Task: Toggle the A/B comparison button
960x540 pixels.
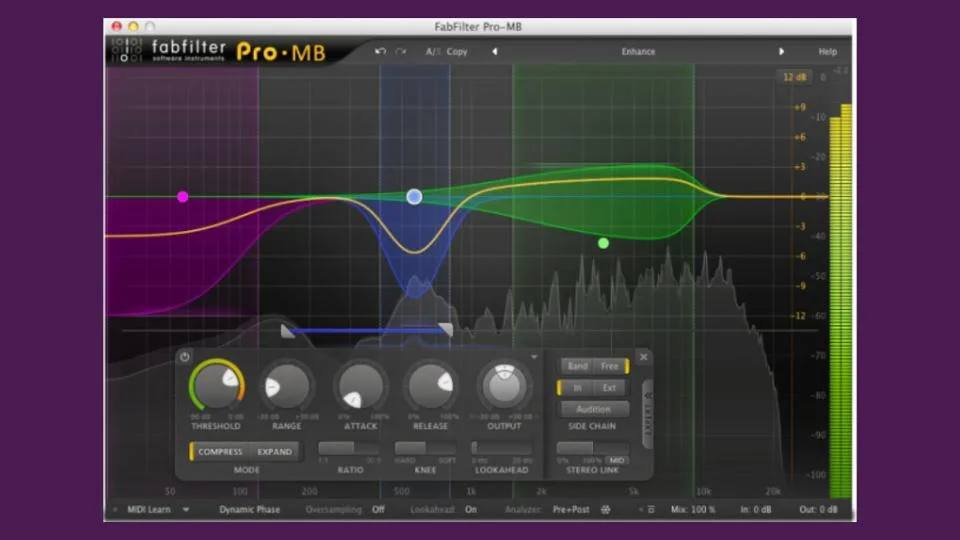Action: coord(432,51)
